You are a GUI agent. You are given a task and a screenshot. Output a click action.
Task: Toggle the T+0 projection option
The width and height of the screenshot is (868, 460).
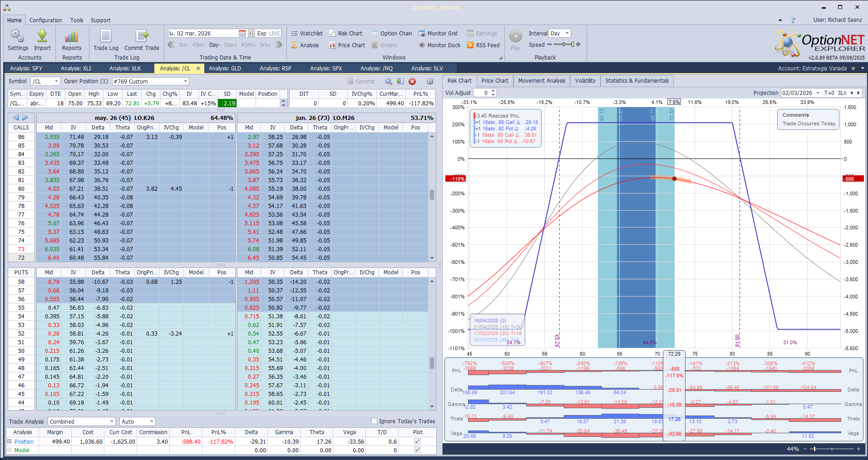tap(829, 93)
